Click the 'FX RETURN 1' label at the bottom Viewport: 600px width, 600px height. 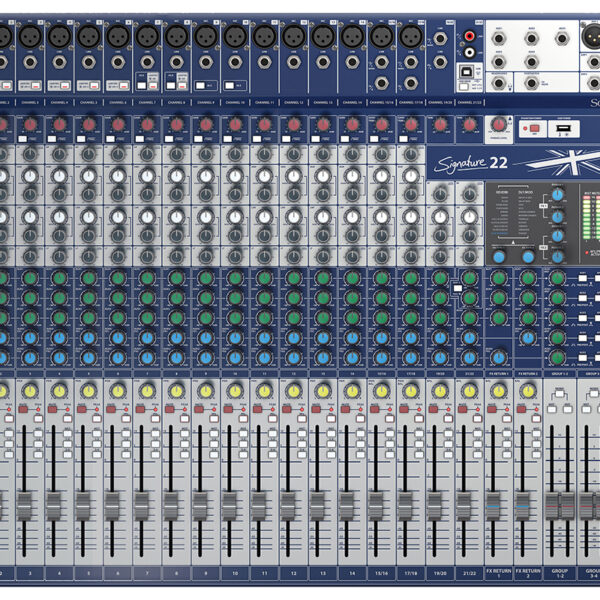[x=499, y=573]
